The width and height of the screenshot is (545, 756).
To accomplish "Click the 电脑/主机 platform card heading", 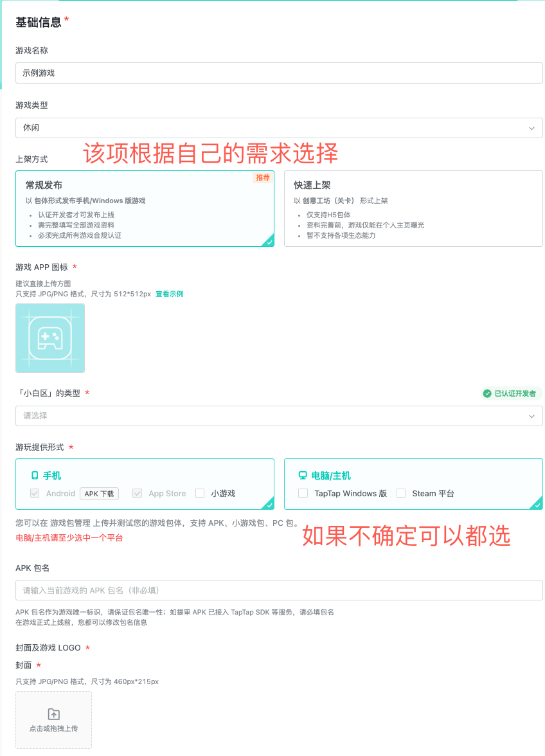I will tap(331, 476).
